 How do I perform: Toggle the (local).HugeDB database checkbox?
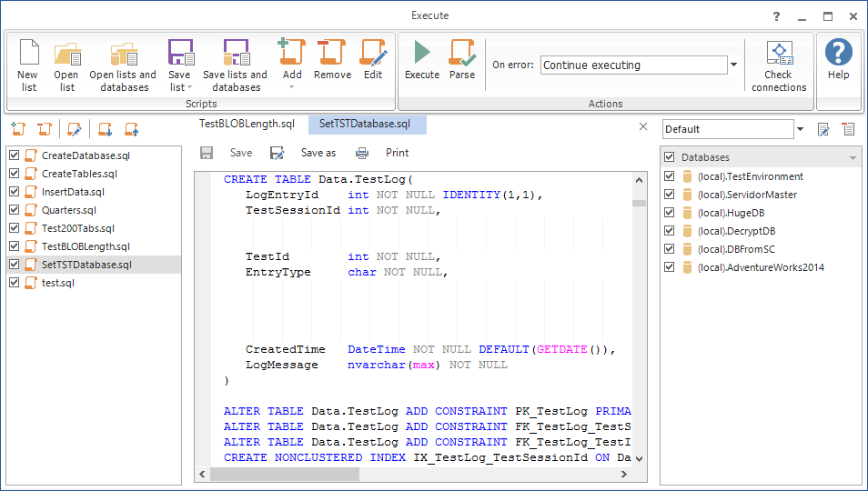[670, 213]
